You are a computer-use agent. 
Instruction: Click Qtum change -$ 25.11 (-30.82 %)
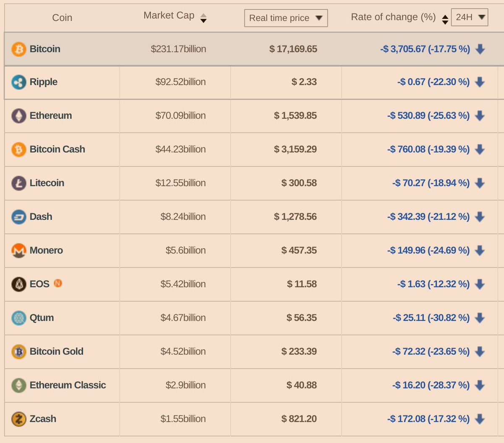431,318
